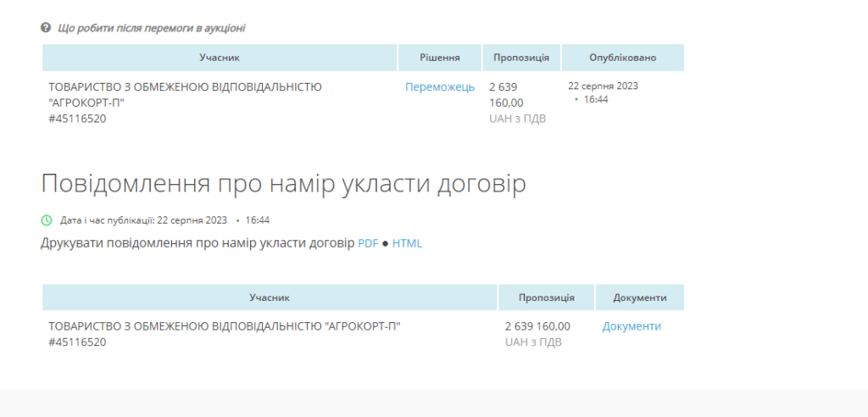The width and height of the screenshot is (868, 417).
Task: Click the "Пропозиція" header in the first table
Action: coord(521,58)
